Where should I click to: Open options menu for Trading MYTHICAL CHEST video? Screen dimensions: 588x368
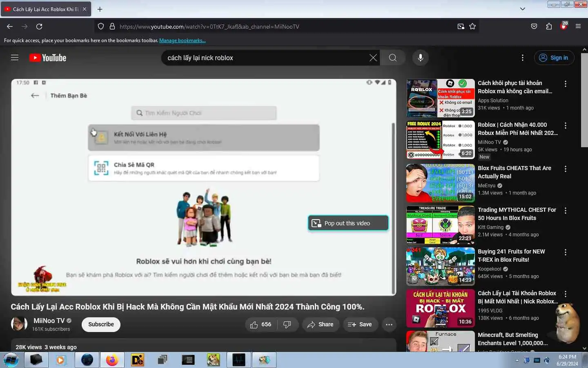coord(566,211)
